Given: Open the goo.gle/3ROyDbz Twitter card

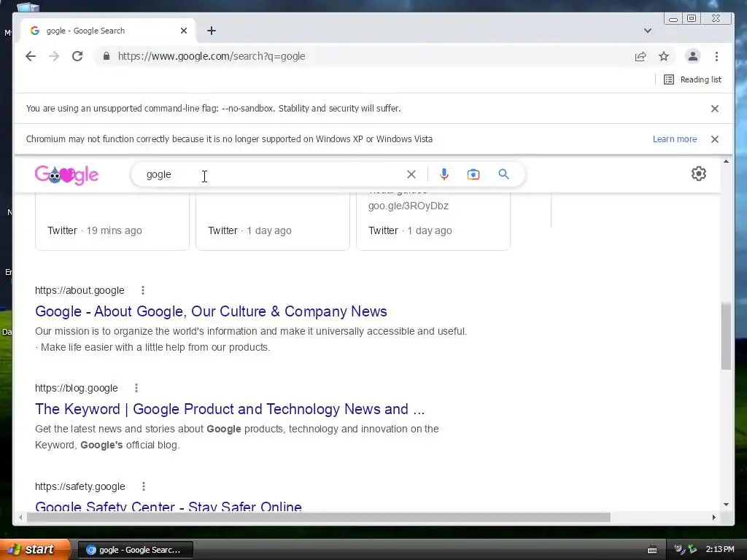Looking at the screenshot, I should [433, 220].
